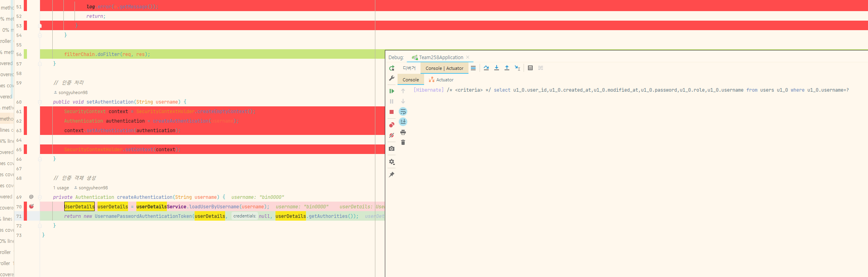
Task: Select the Console | Actuator tab
Action: 444,68
